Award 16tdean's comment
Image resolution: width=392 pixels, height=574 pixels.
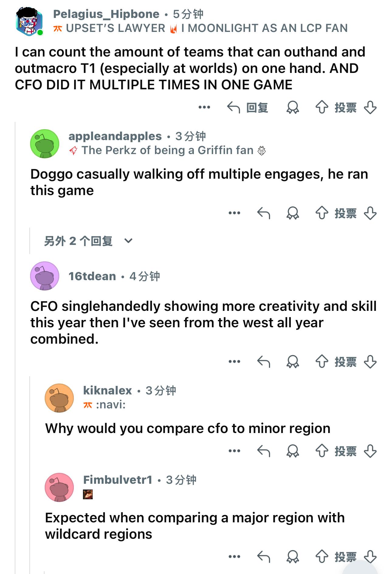pos(293,362)
